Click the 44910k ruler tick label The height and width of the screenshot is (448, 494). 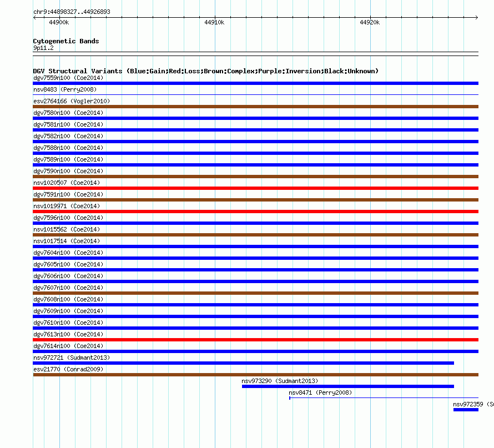[214, 22]
